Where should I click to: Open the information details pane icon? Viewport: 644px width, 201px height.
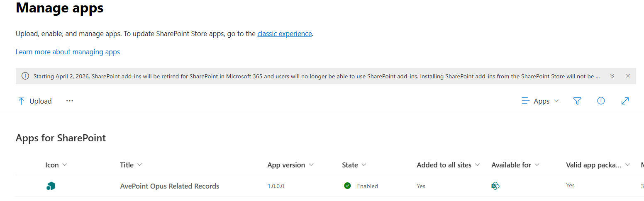point(601,101)
